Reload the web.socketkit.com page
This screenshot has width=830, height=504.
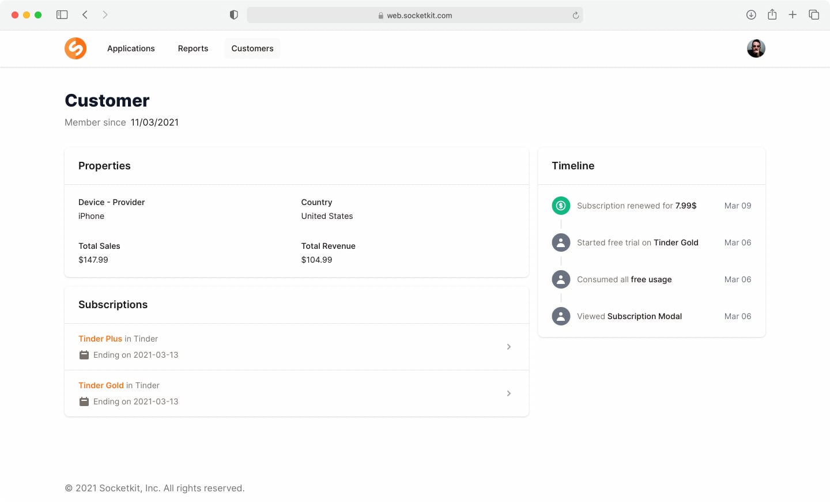(x=575, y=16)
